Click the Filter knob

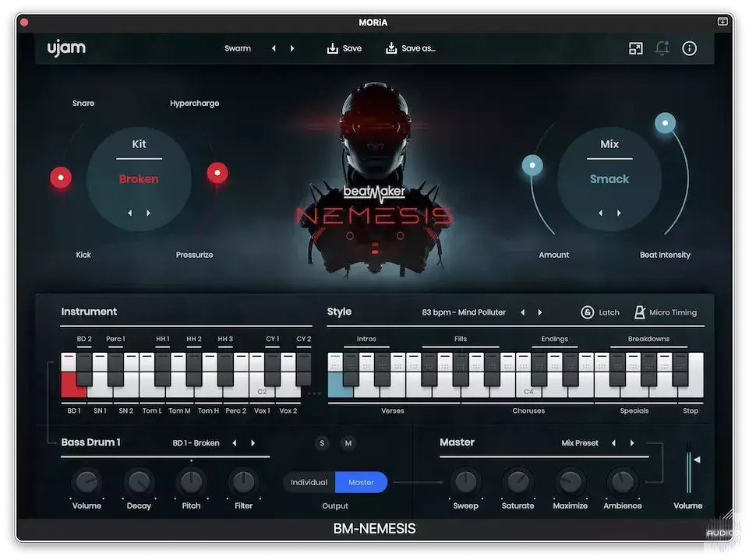[x=244, y=482]
